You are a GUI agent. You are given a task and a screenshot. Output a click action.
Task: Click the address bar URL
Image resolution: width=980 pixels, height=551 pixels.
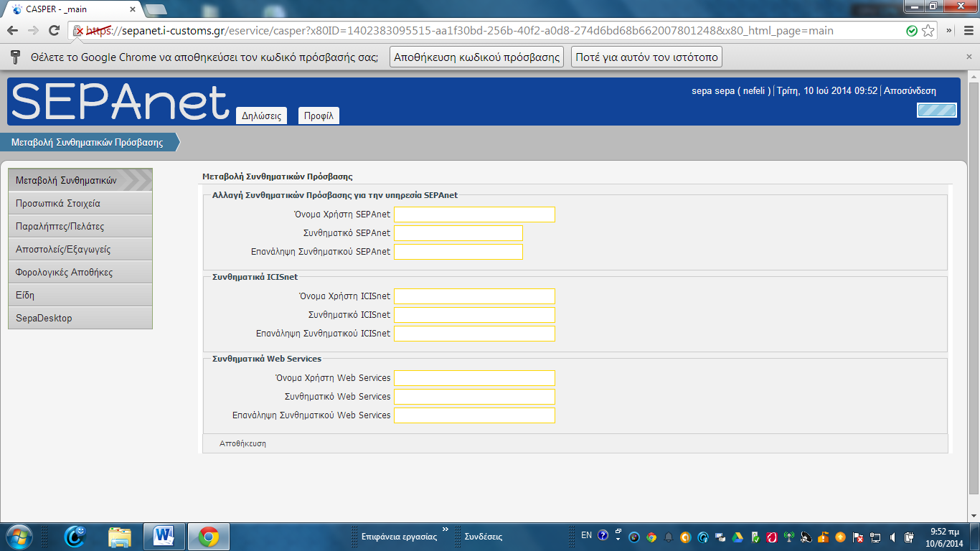click(x=461, y=31)
